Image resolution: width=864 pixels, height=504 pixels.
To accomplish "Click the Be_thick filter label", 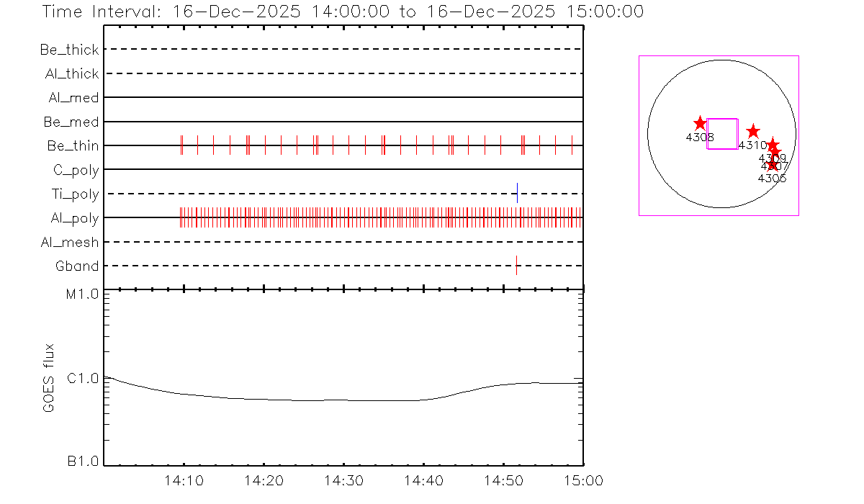I will 70,50.
